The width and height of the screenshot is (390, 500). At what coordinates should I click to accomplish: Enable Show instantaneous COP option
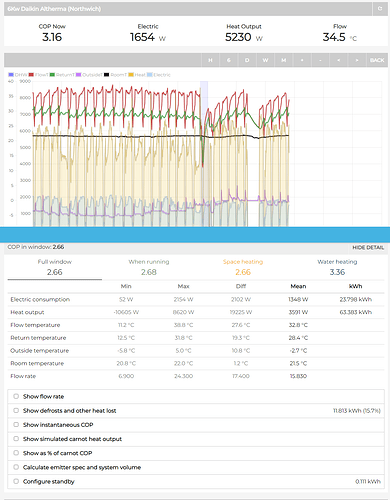click(16, 425)
